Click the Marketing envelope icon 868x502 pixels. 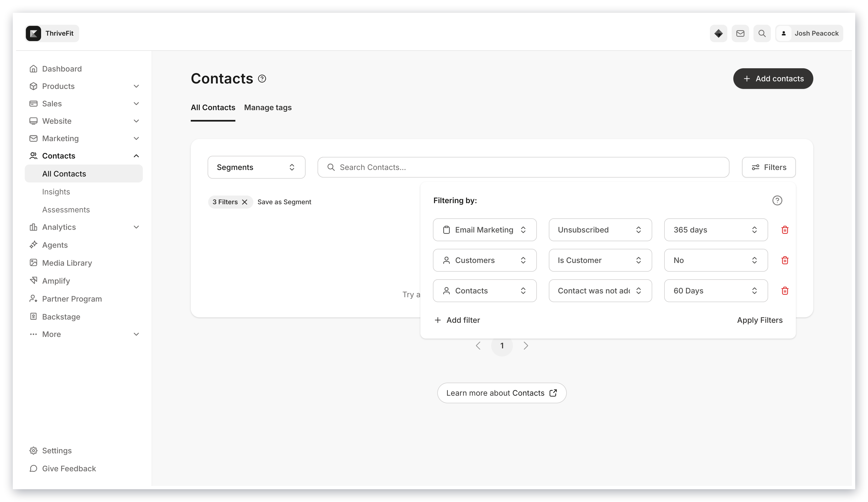(x=33, y=138)
